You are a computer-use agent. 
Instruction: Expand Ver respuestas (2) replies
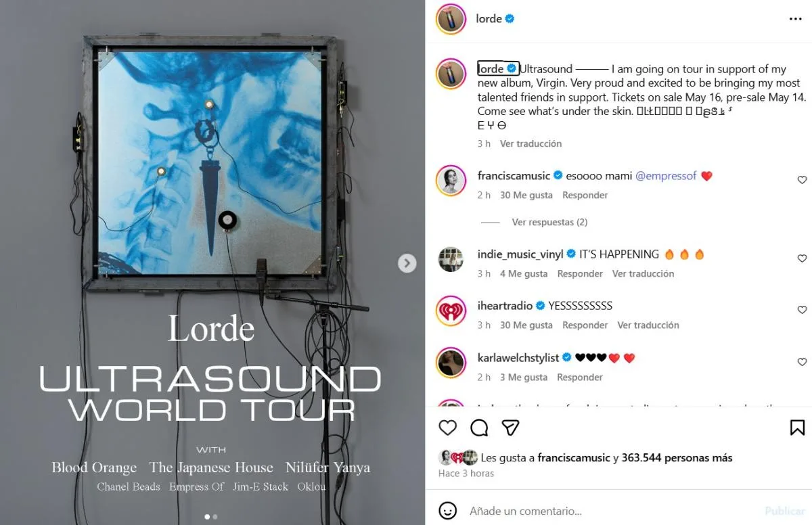click(x=549, y=222)
